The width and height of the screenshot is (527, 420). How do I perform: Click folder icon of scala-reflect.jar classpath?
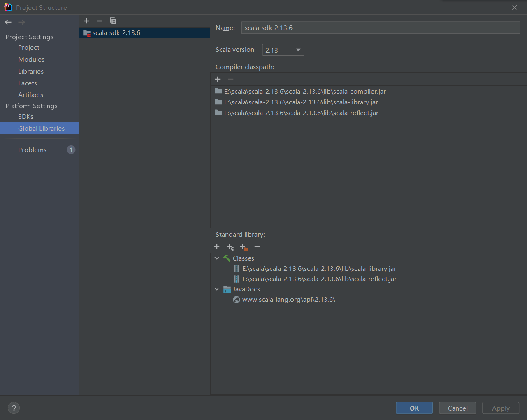pos(218,113)
